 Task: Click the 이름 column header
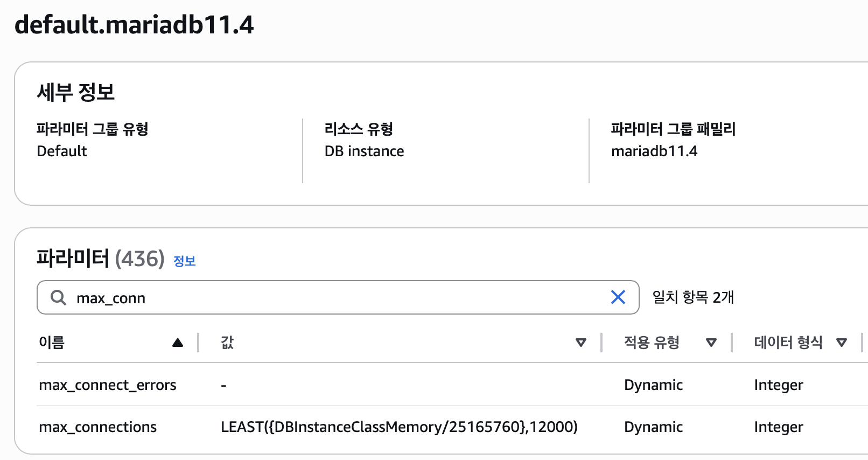pyautogui.click(x=52, y=343)
